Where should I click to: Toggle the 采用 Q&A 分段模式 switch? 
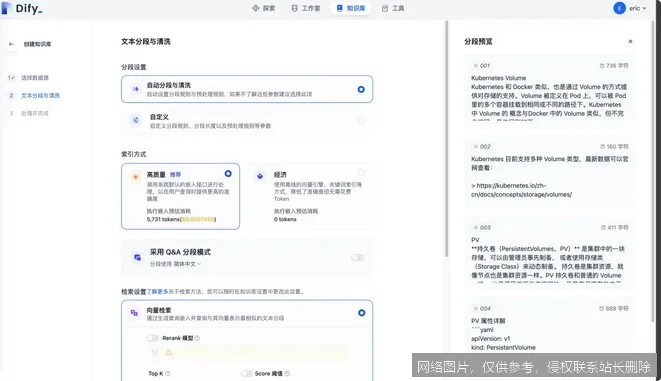(x=357, y=258)
